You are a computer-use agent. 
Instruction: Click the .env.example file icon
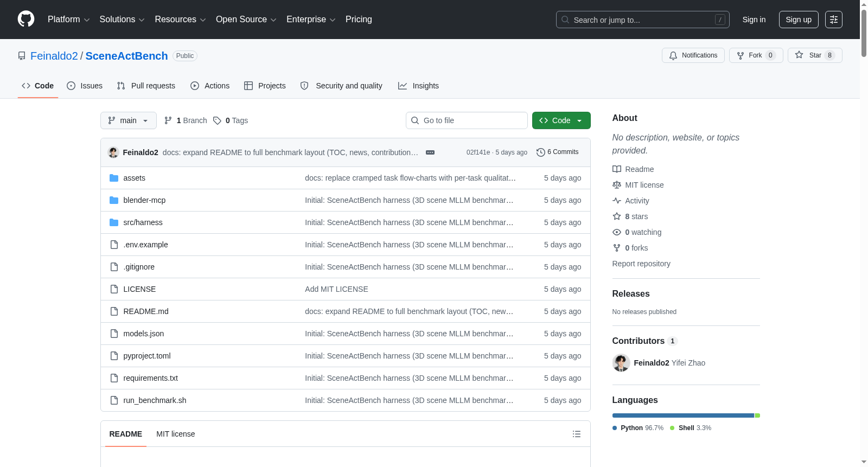click(114, 245)
